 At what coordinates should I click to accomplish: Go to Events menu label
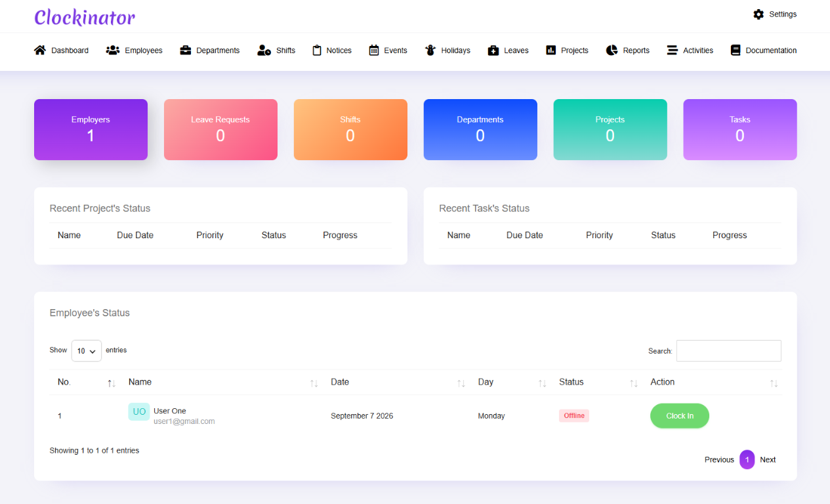coord(396,51)
